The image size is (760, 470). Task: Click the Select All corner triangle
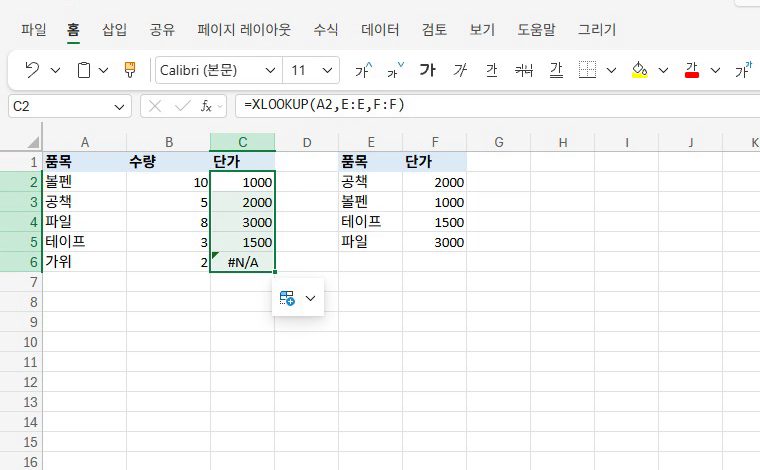point(33,142)
